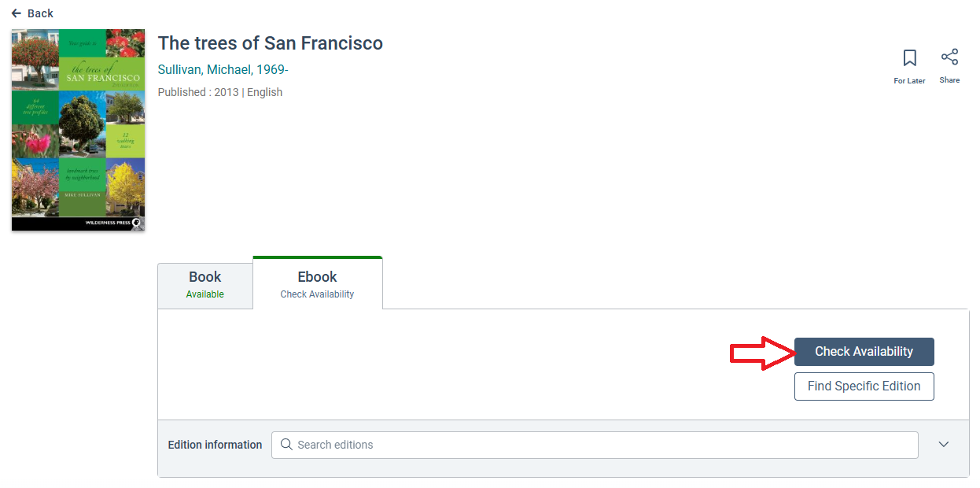Screen dimensions: 980x488
Task: Click the Search editions input field
Action: pos(598,445)
